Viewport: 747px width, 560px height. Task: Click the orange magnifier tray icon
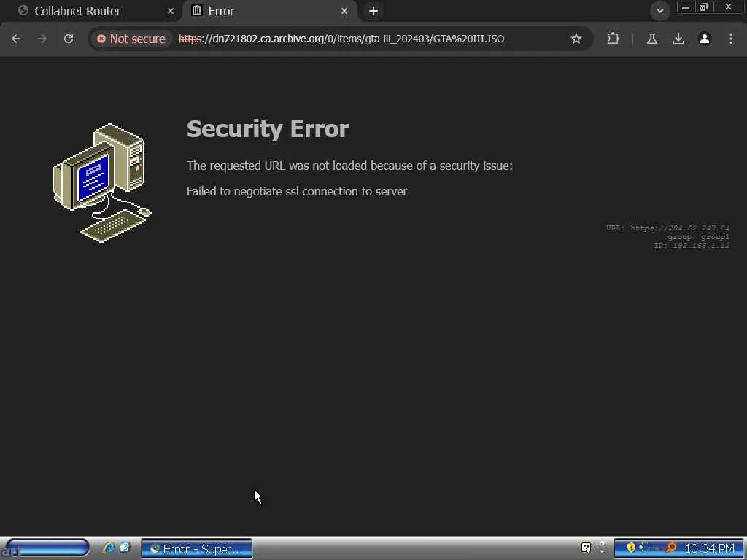coord(671,548)
